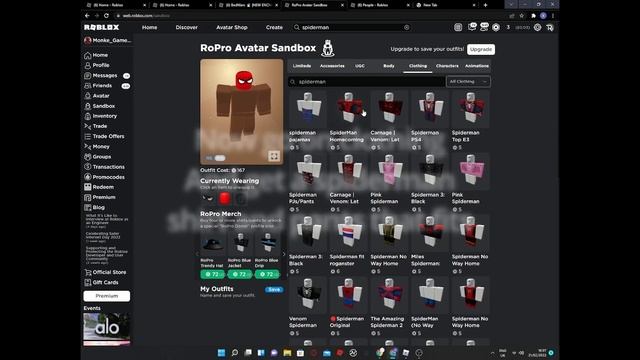Image resolution: width=640 pixels, height=360 pixels.
Task: Click the white Premium button in sidebar
Action: click(x=107, y=296)
